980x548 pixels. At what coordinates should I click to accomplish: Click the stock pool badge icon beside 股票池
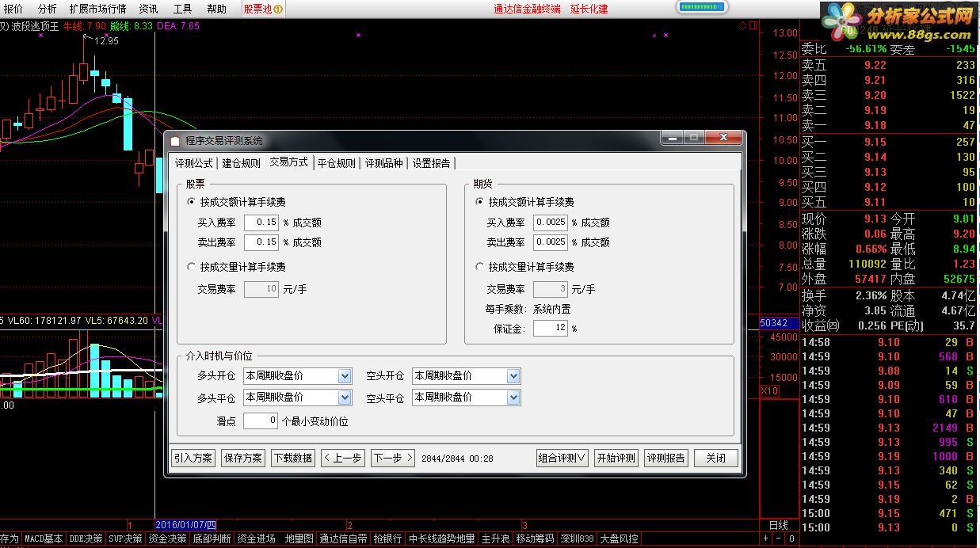pos(279,9)
